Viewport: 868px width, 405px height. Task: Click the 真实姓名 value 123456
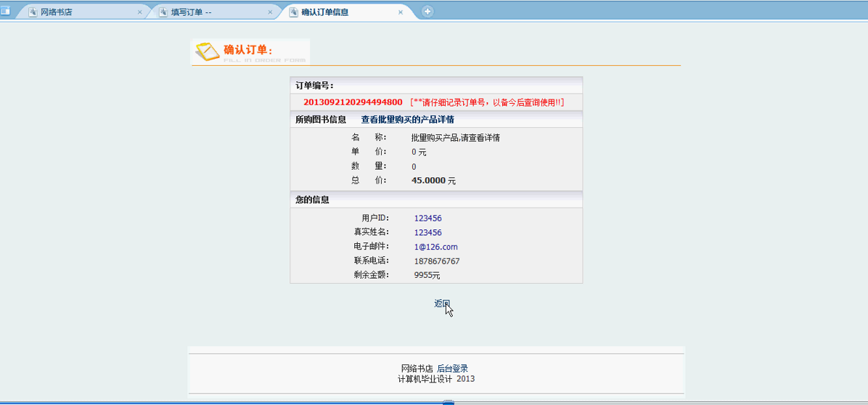428,233
